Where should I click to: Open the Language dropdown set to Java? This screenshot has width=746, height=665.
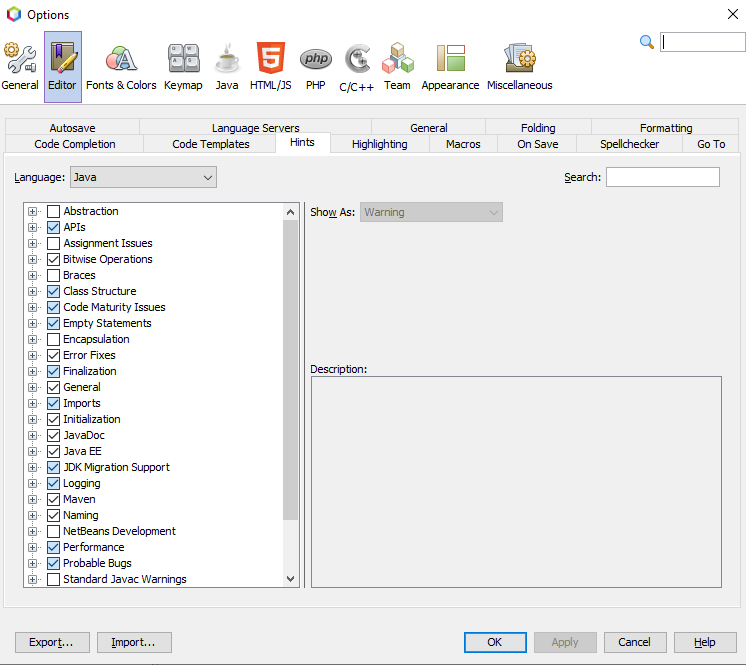pos(143,177)
